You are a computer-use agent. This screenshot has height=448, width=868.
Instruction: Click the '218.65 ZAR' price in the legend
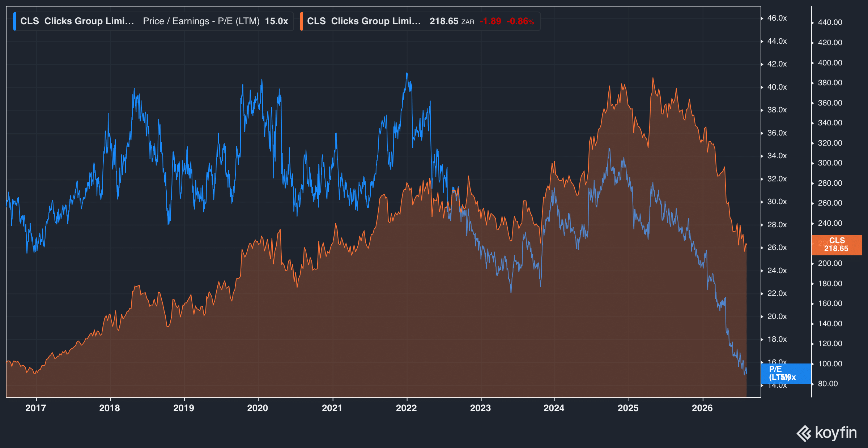(x=452, y=21)
